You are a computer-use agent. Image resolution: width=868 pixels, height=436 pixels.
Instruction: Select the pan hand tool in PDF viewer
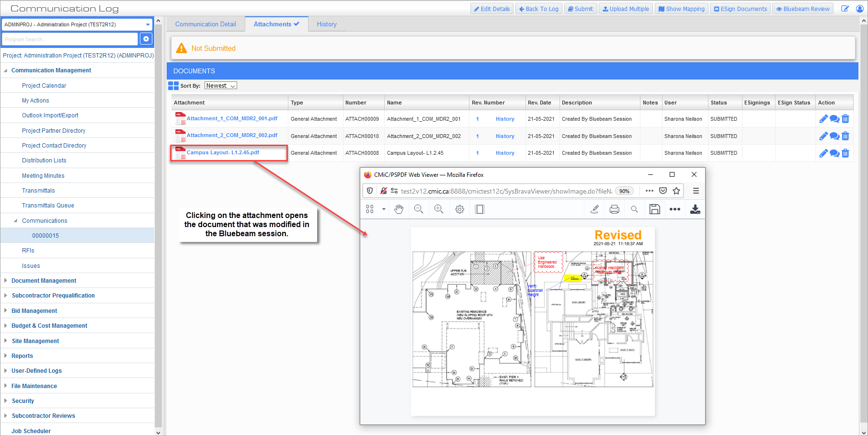click(399, 209)
